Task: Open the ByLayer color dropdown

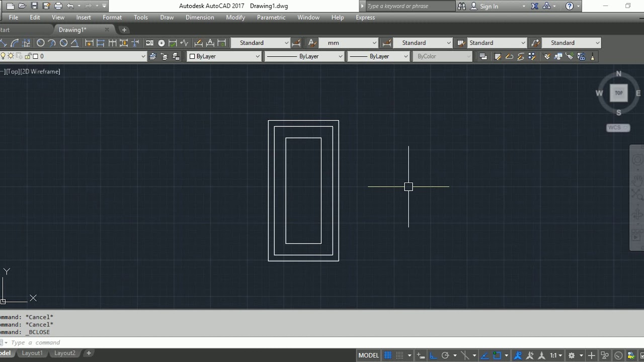Action: pyautogui.click(x=224, y=56)
